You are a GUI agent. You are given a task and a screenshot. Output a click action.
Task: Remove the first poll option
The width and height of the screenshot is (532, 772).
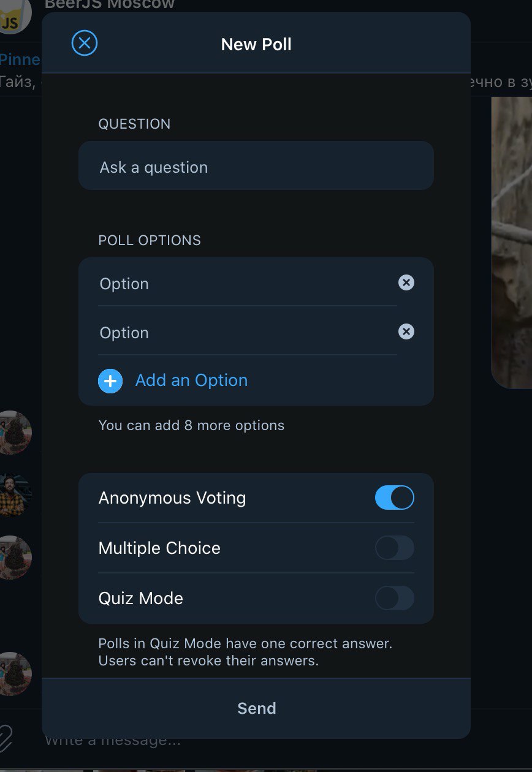pos(406,282)
